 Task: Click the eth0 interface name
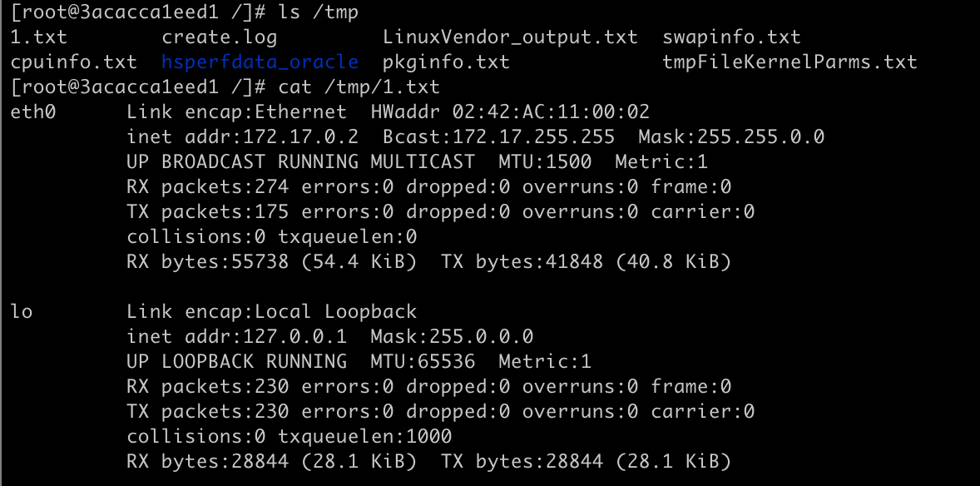(x=33, y=112)
